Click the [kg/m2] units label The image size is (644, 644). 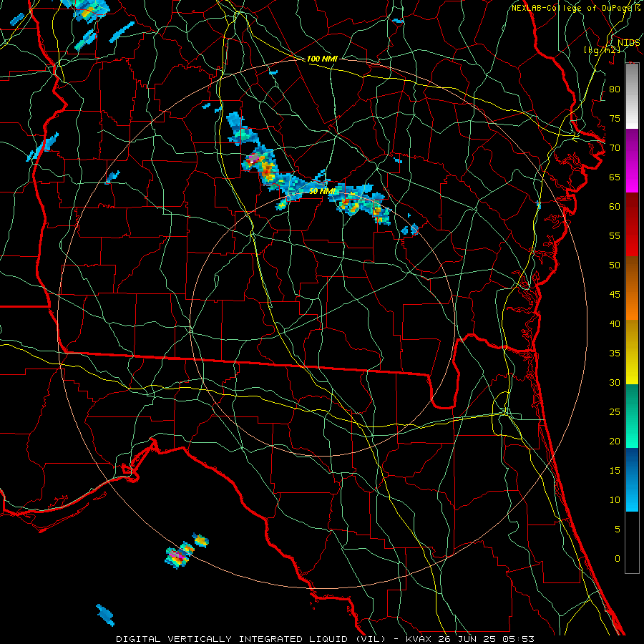[602, 50]
